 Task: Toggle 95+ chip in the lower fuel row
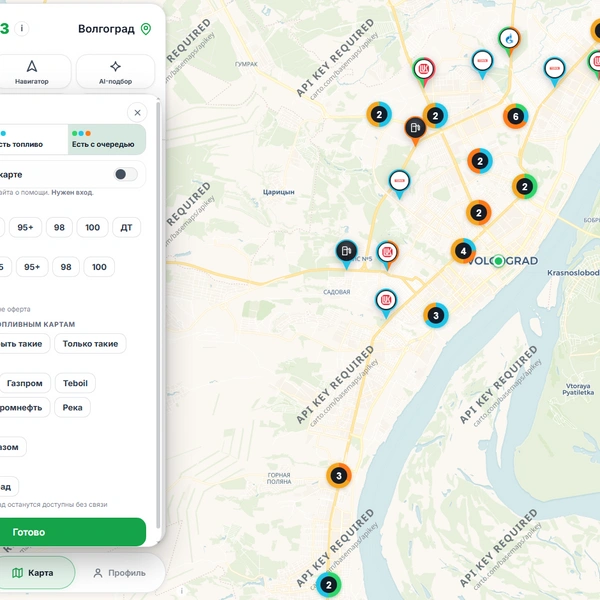click(32, 267)
